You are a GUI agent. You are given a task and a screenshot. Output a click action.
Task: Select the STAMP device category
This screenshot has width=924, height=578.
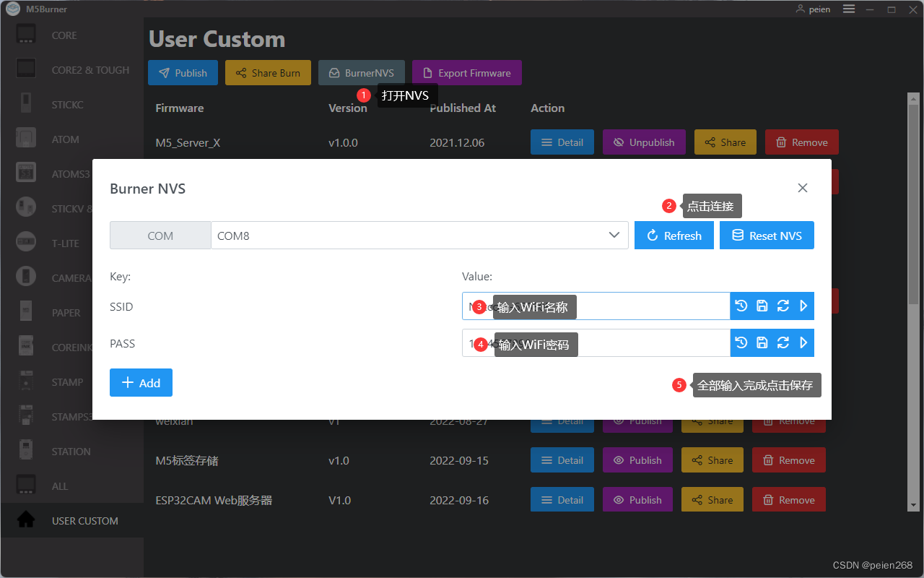click(46, 382)
